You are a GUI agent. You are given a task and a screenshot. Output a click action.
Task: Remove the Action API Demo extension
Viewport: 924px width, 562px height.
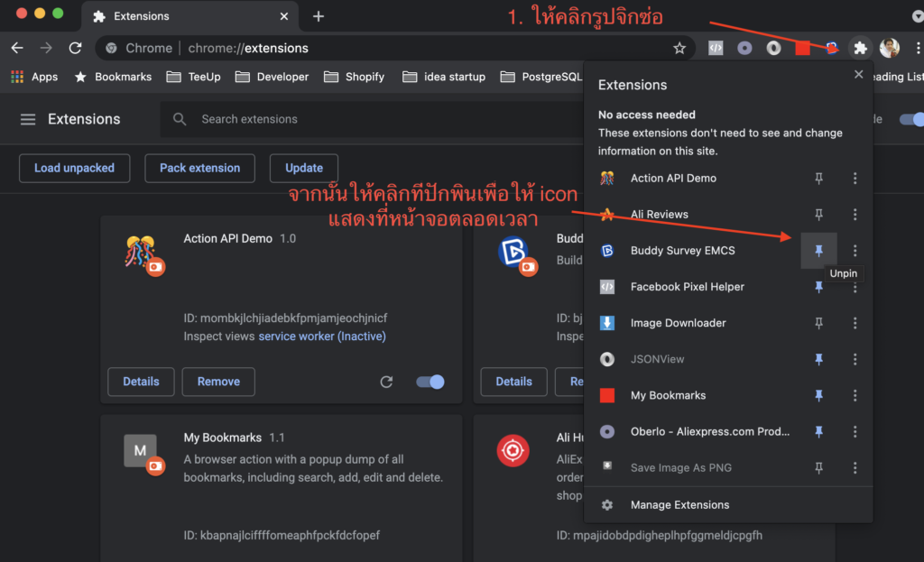coord(218,382)
